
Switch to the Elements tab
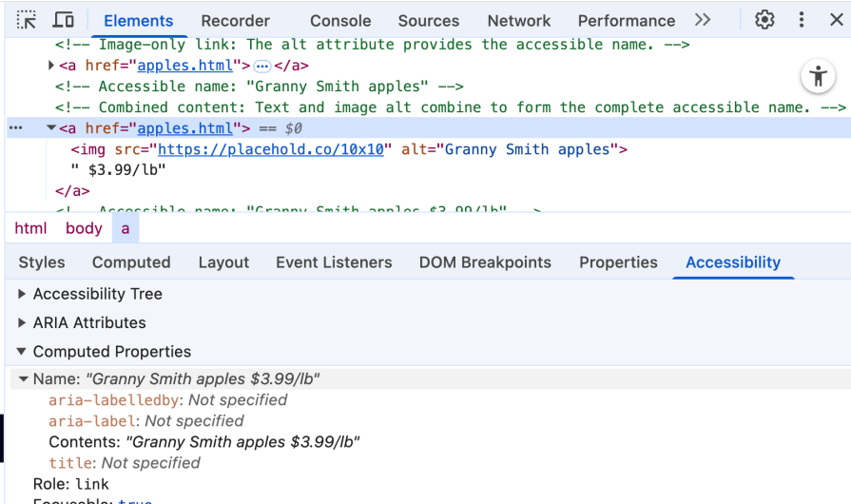tap(139, 21)
